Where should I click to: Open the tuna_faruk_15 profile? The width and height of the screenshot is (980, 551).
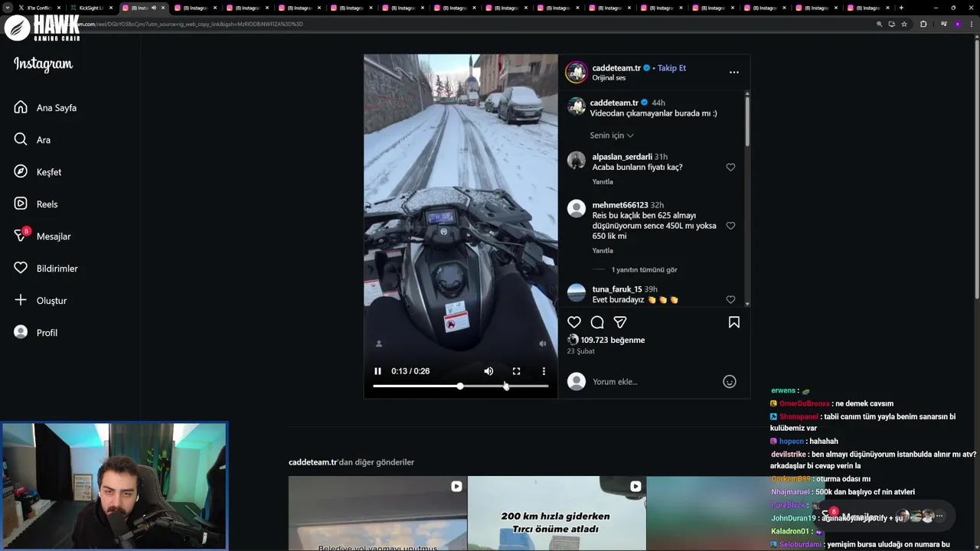pos(617,289)
